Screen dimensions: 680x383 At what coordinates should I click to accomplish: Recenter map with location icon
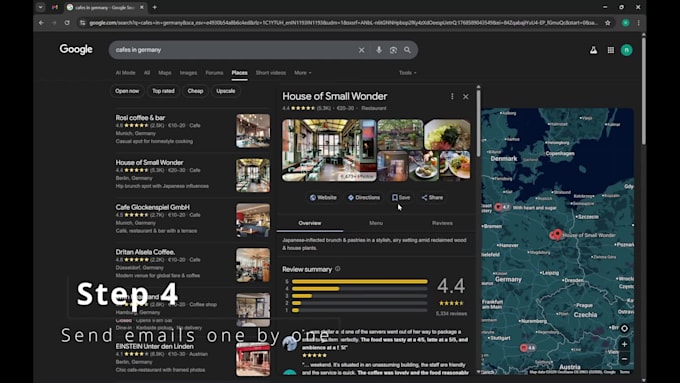click(624, 328)
